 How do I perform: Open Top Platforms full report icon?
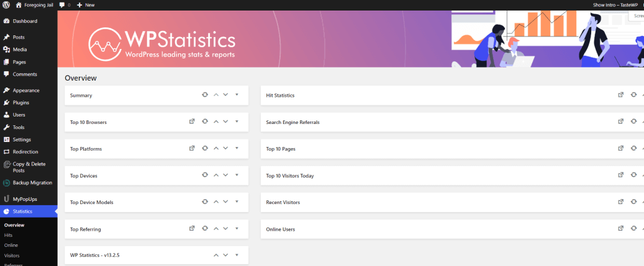coord(192,148)
